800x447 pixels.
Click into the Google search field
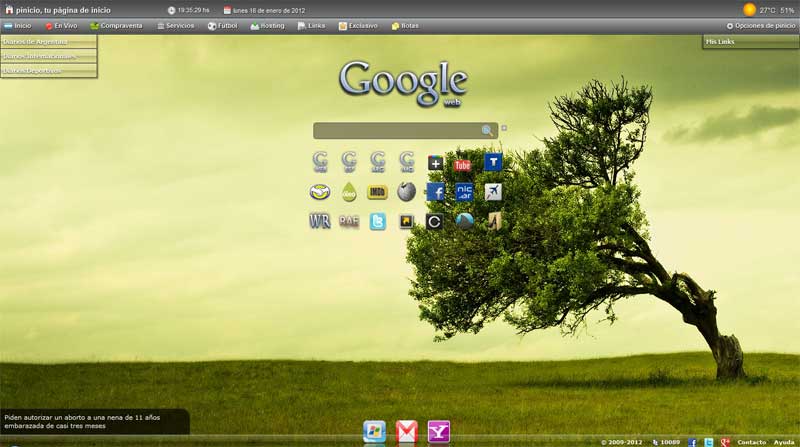(396, 131)
